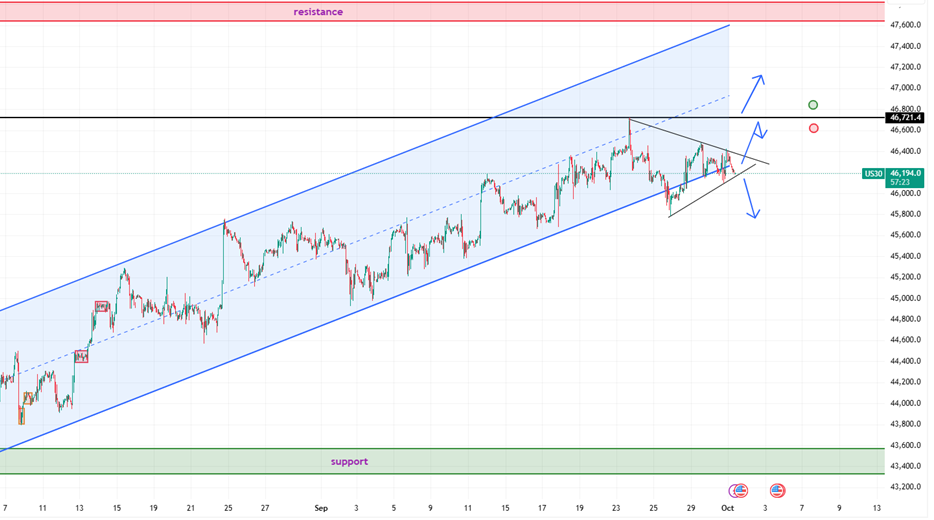Open the rightmost US flag economic event icon
The height and width of the screenshot is (520, 934).
777,490
